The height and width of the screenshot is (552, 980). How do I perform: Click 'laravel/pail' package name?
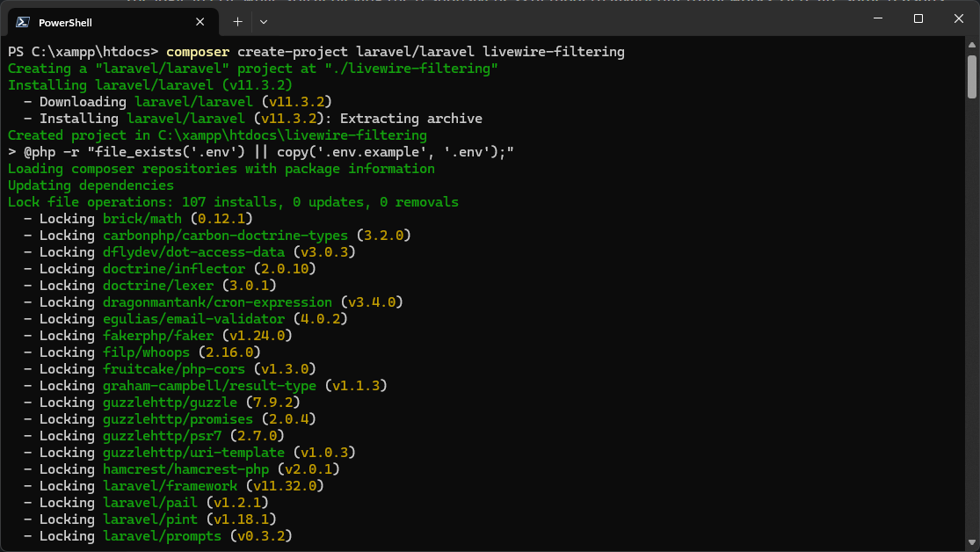pos(150,504)
